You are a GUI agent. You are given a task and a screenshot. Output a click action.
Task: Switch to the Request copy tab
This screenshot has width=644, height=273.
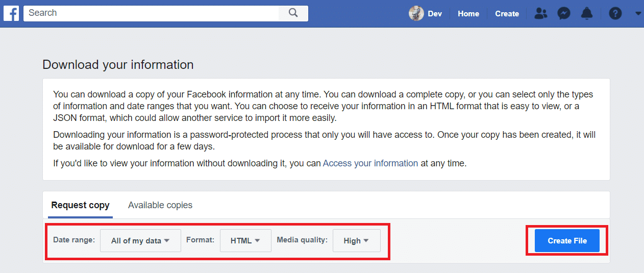tap(80, 205)
